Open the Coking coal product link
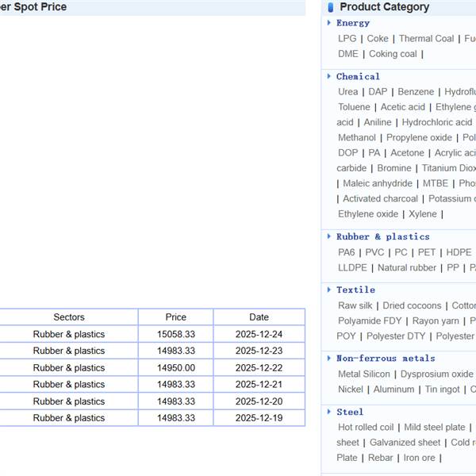The height and width of the screenshot is (476, 476). [x=393, y=54]
